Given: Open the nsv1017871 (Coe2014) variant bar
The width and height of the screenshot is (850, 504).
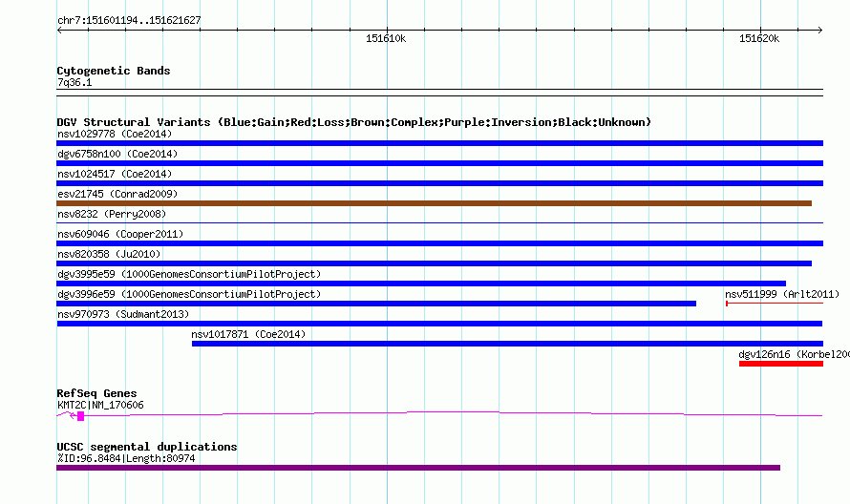Looking at the screenshot, I should 507,344.
